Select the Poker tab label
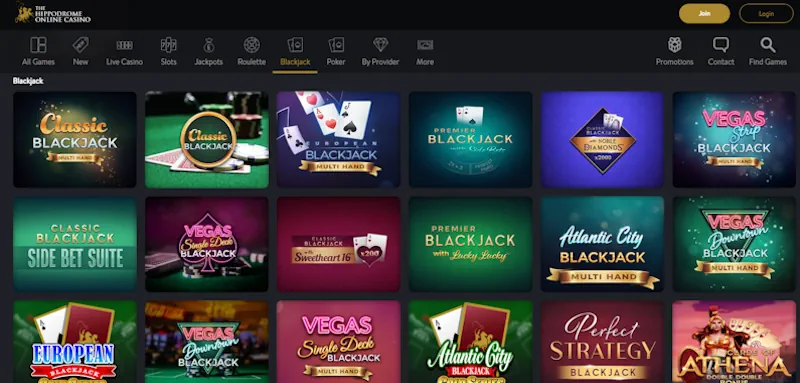This screenshot has height=383, width=800. click(x=336, y=62)
